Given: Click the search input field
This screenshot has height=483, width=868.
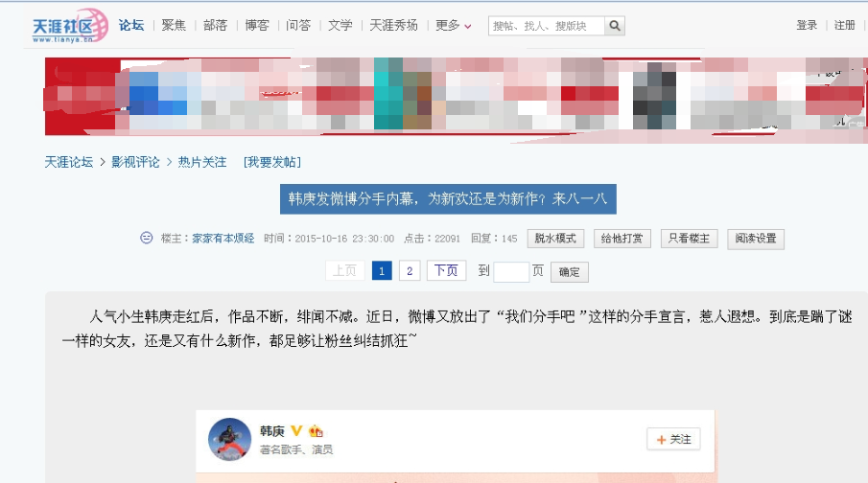Looking at the screenshot, I should click(547, 26).
